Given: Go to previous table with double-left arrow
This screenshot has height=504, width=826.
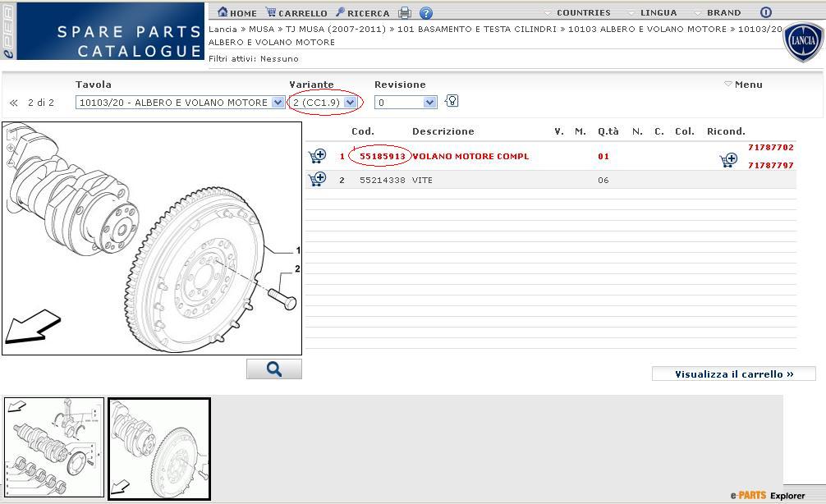Looking at the screenshot, I should pyautogui.click(x=13, y=103).
